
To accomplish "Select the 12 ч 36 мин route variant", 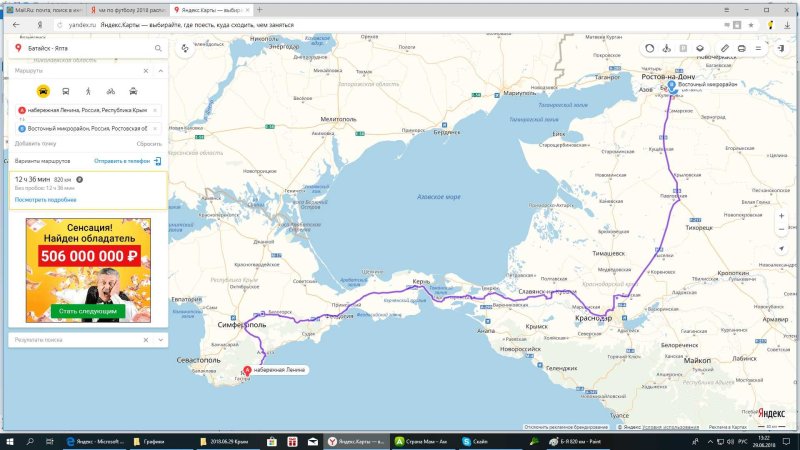I will click(88, 190).
